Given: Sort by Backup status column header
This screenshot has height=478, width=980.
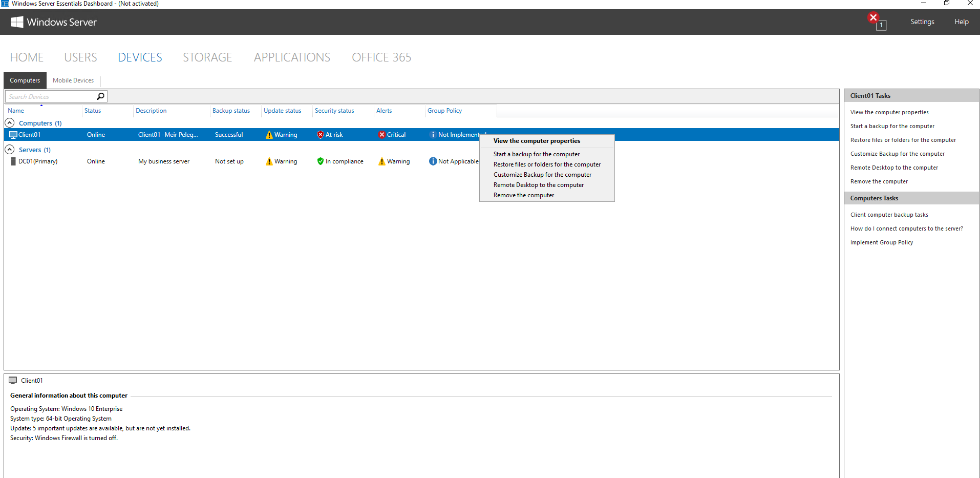Looking at the screenshot, I should coord(231,111).
